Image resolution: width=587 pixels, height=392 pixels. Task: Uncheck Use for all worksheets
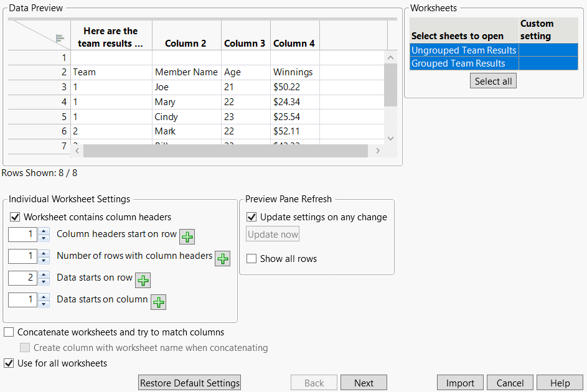9,363
